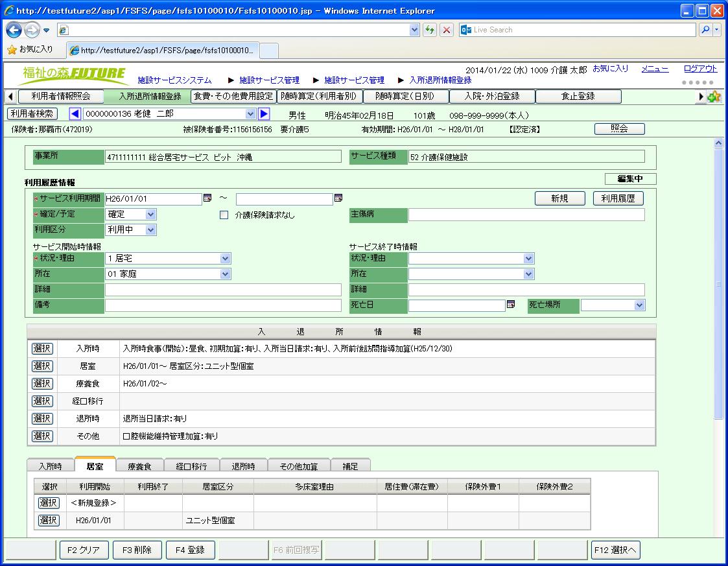Stop loading with the red X icon
The height and width of the screenshot is (566, 728).
click(x=447, y=30)
